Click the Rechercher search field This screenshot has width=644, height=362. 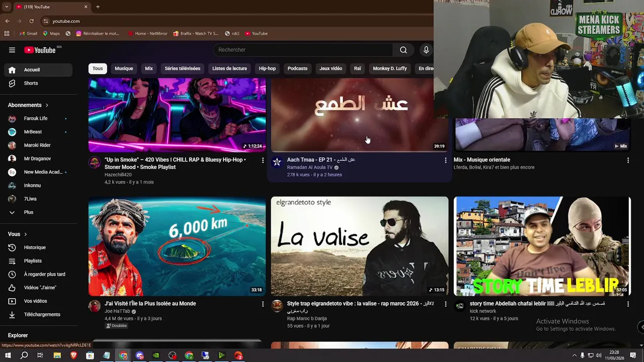(x=303, y=50)
